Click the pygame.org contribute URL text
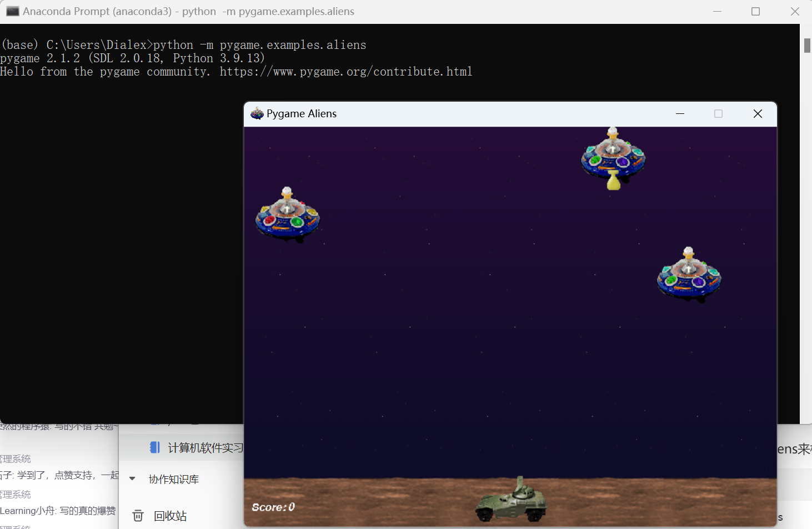Screen dimensions: 812x529 point(345,72)
